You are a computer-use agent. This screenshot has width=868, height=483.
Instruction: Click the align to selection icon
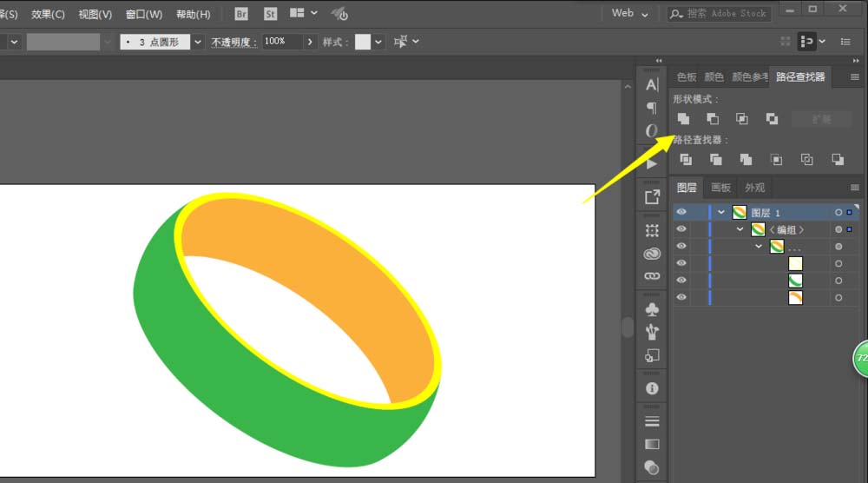[x=807, y=42]
